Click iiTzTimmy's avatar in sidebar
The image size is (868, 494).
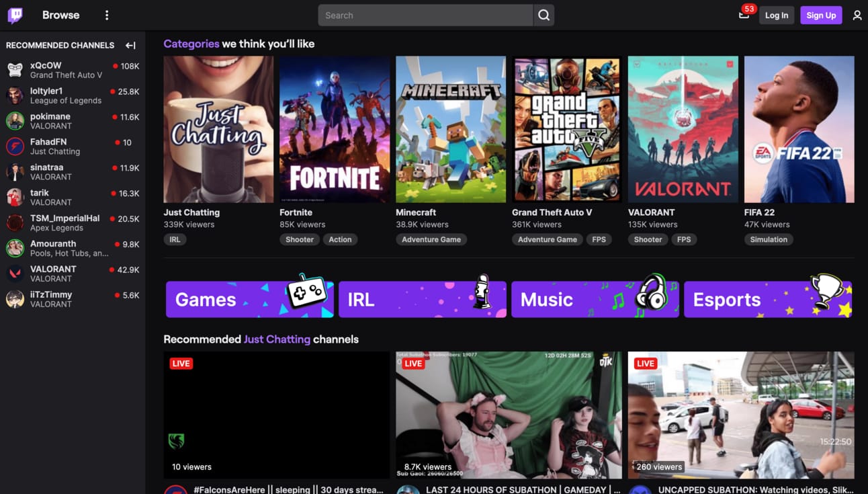point(15,299)
